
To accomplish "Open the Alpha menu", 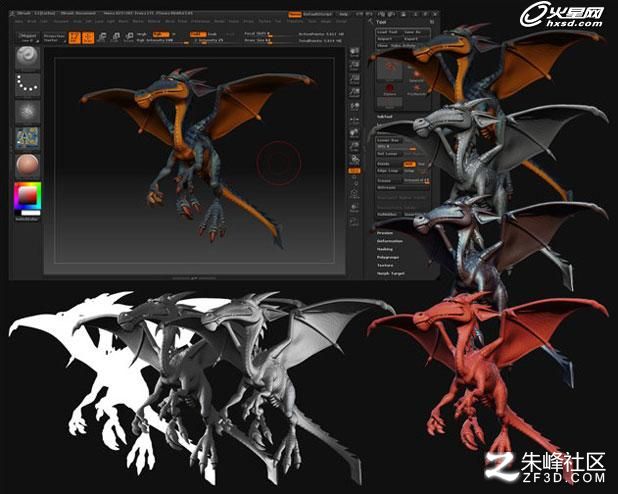I will pos(19,21).
